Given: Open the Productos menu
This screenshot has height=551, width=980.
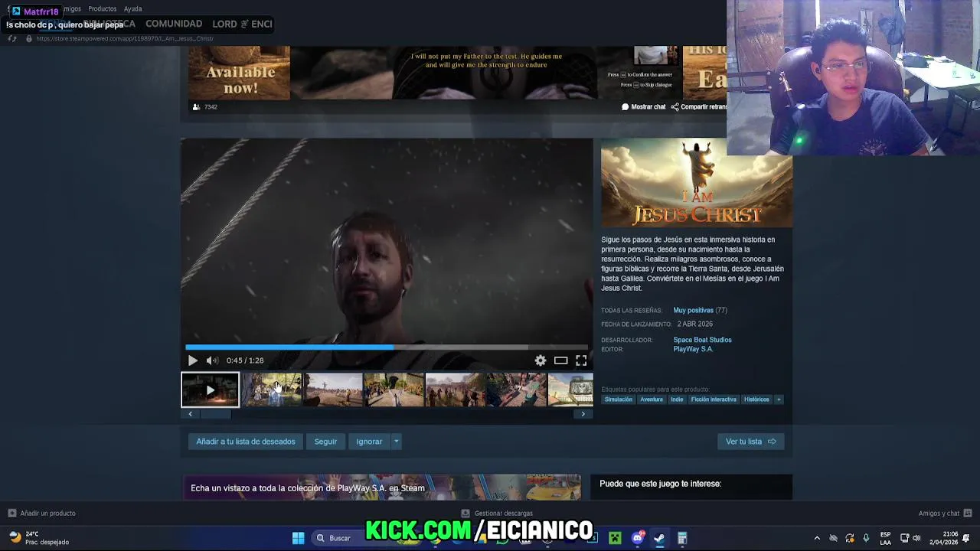Looking at the screenshot, I should (x=102, y=8).
